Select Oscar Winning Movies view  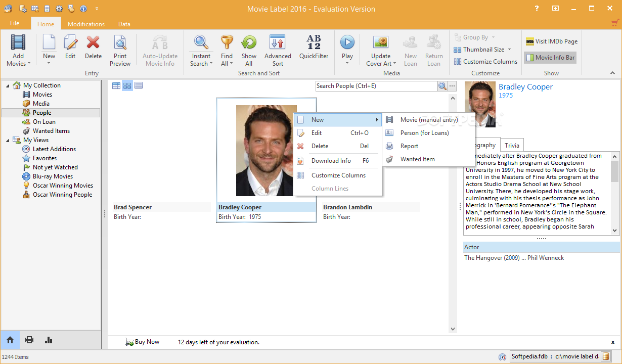tap(63, 186)
